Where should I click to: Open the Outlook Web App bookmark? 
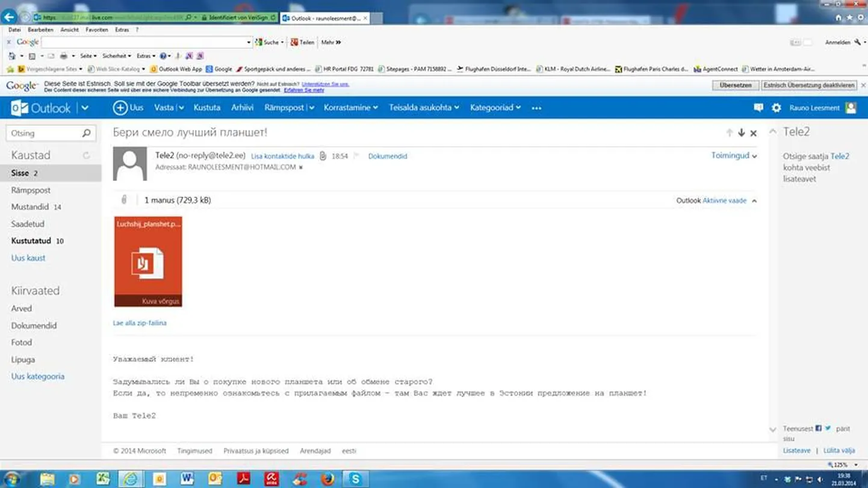pyautogui.click(x=176, y=69)
